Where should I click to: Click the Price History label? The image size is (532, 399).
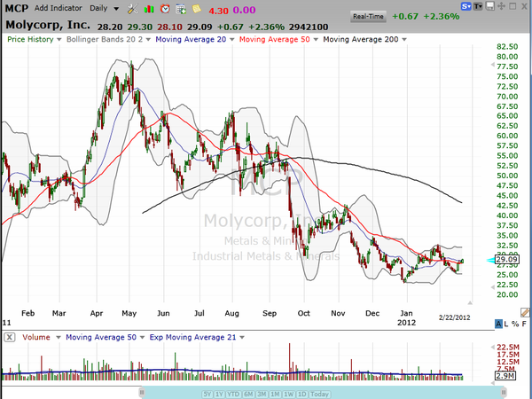pos(30,39)
